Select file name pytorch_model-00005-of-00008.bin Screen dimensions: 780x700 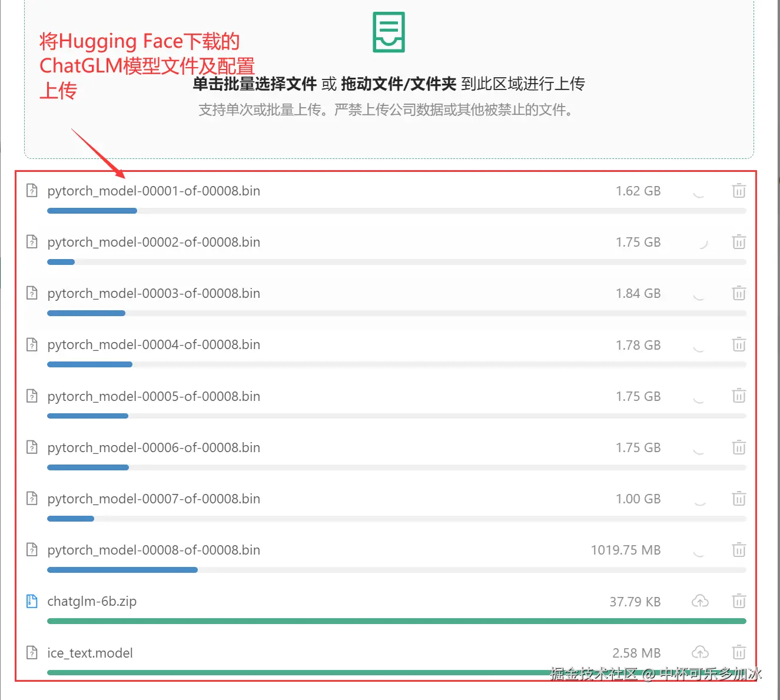coord(154,396)
